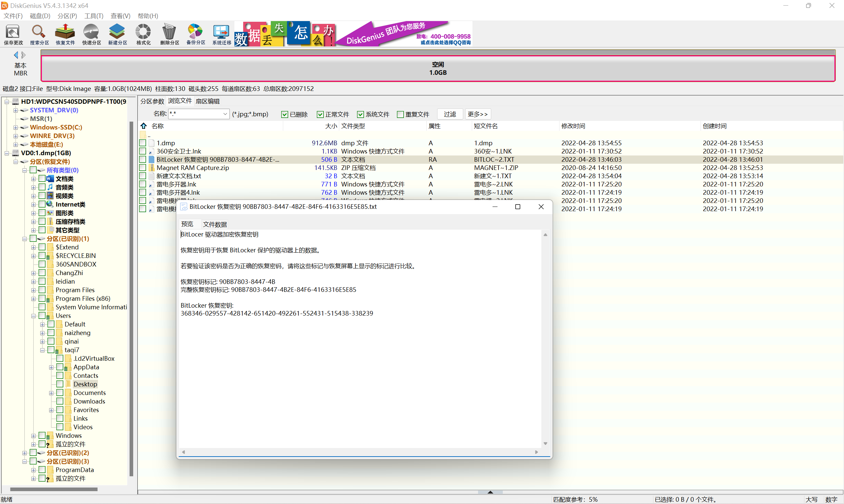Click the zip icon of Magnet RAM Capture.zip
This screenshot has width=844, height=504.
pos(152,168)
